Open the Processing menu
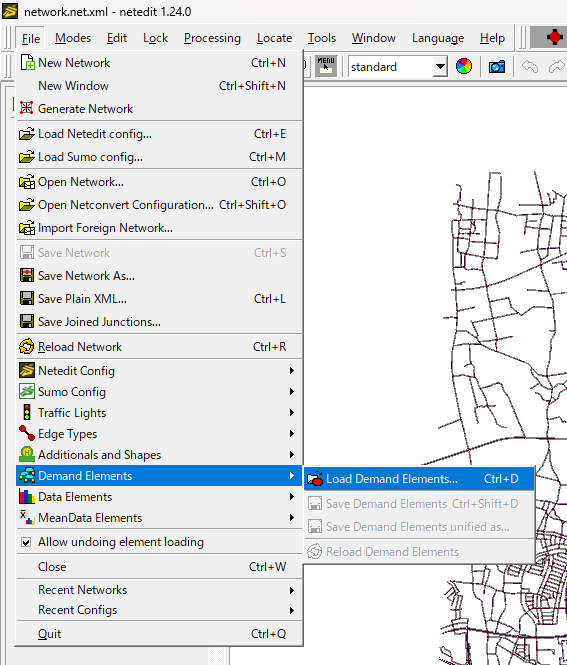Viewport: 567px width, 665px height. coord(212,38)
